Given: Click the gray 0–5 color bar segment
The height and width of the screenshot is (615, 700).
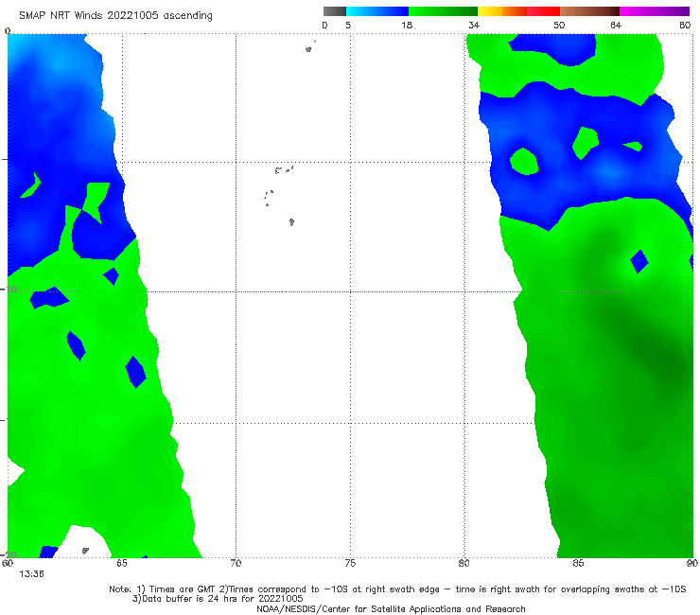Looking at the screenshot, I should (334, 11).
